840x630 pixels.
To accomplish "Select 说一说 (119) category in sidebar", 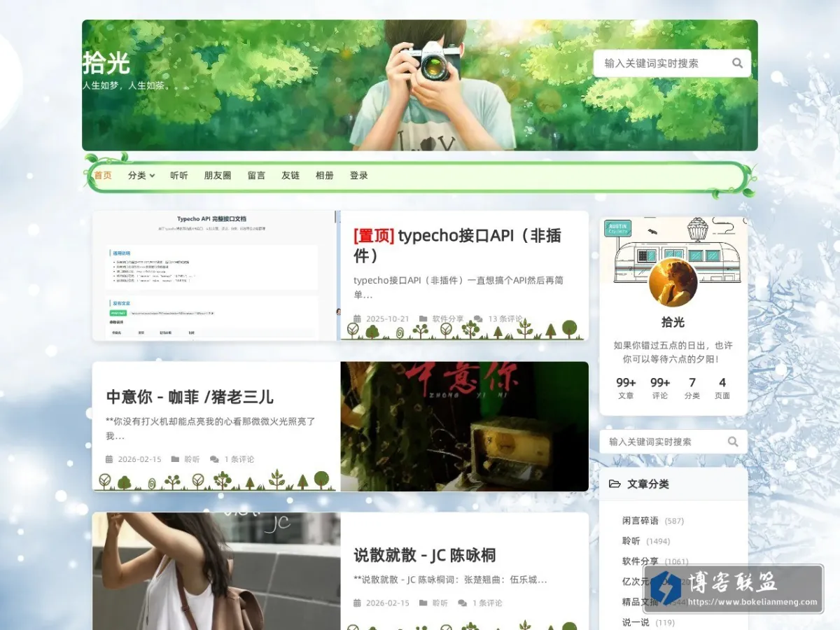I will point(648,622).
